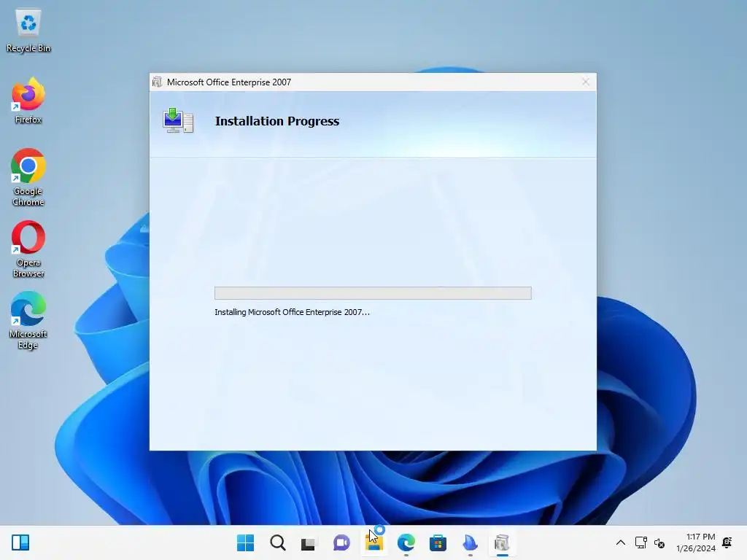747x560 pixels.
Task: Select the Office installer taskbar icon
Action: click(502, 542)
